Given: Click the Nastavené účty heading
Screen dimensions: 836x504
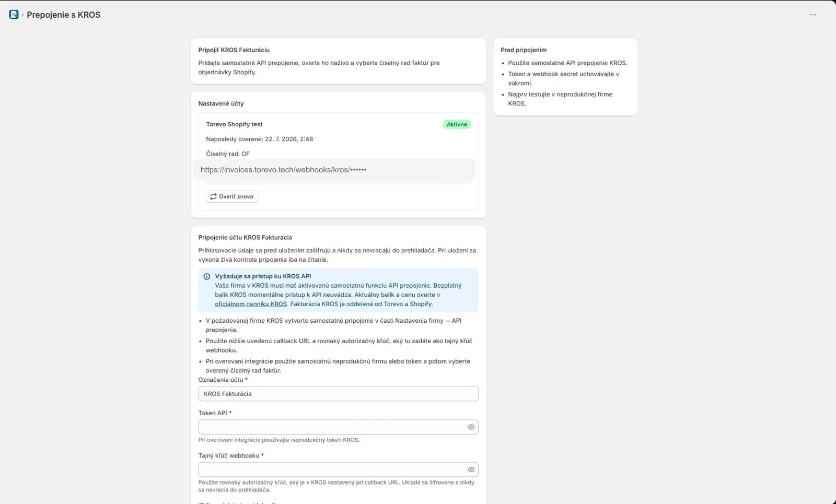Looking at the screenshot, I should [x=221, y=103].
